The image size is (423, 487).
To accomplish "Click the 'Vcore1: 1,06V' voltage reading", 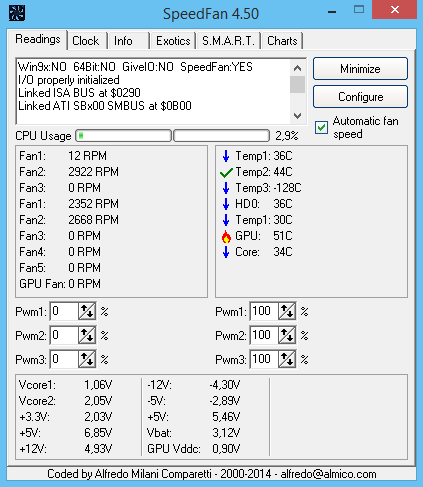I will [65, 385].
